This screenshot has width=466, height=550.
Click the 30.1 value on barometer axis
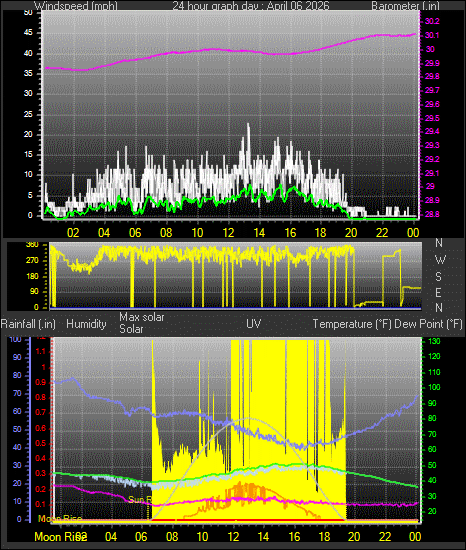coord(432,35)
